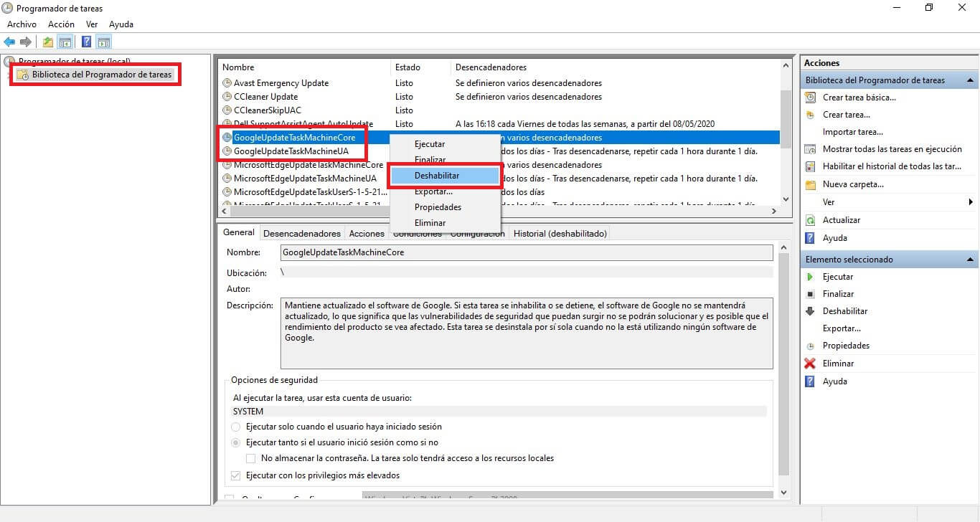980x522 pixels.
Task: Switch to the Desencadenadores tab
Action: (x=302, y=234)
